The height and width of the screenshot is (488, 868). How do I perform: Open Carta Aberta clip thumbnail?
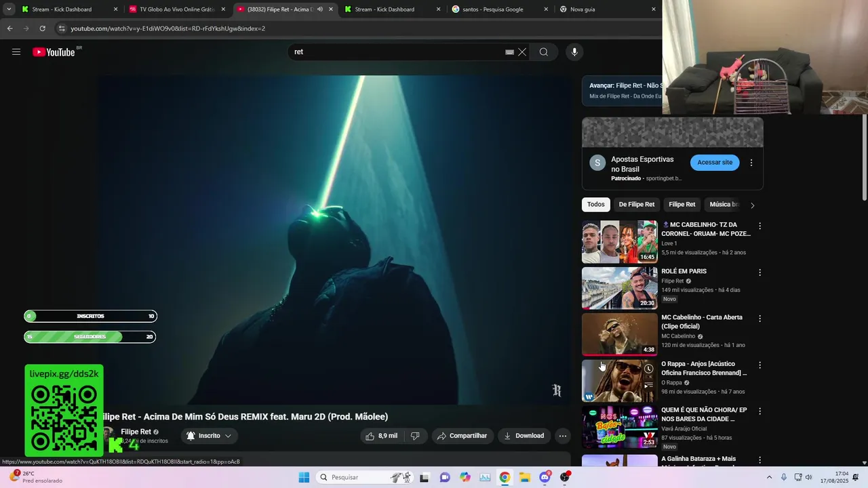point(620,334)
